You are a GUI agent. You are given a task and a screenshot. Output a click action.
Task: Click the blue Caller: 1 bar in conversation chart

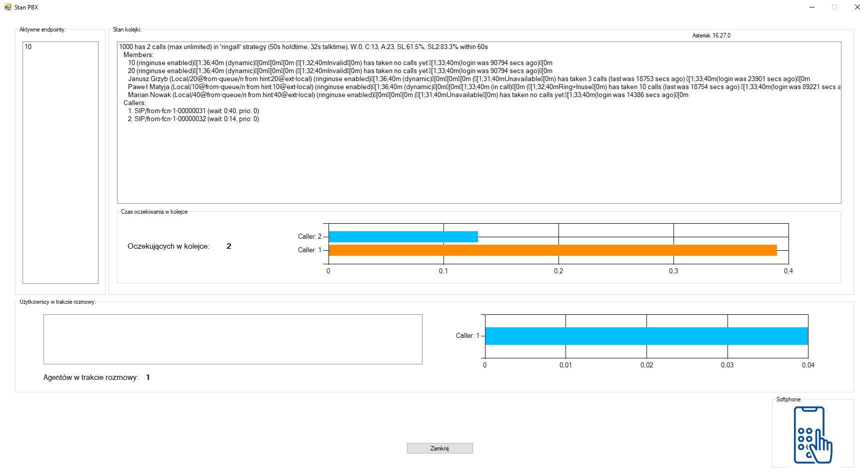tap(646, 336)
